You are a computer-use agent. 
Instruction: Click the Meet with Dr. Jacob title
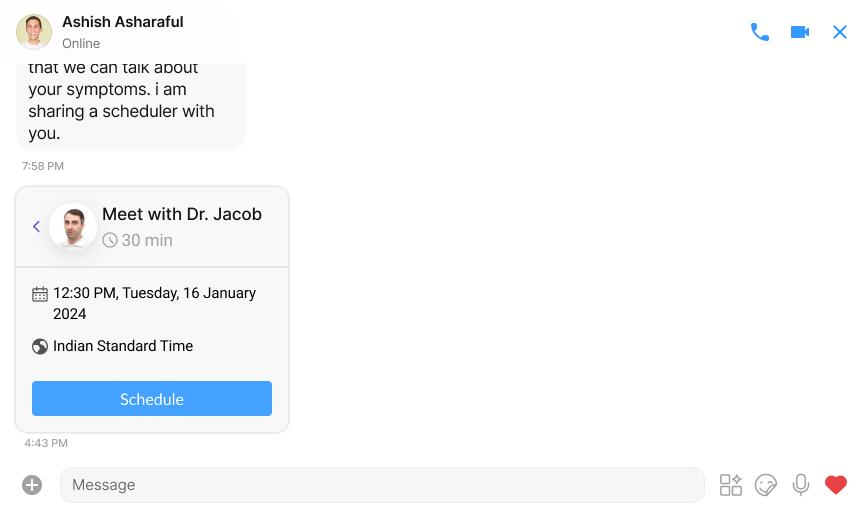[182, 214]
